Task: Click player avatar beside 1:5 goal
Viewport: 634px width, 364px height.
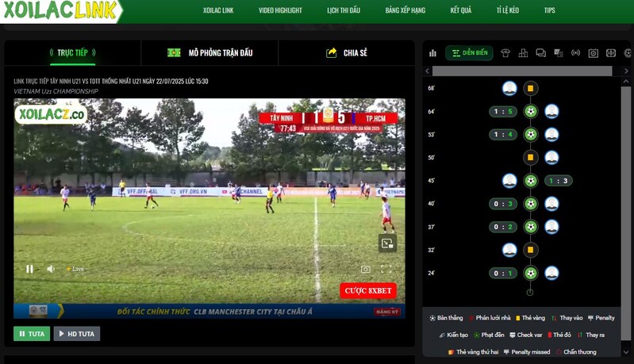Action: click(551, 111)
